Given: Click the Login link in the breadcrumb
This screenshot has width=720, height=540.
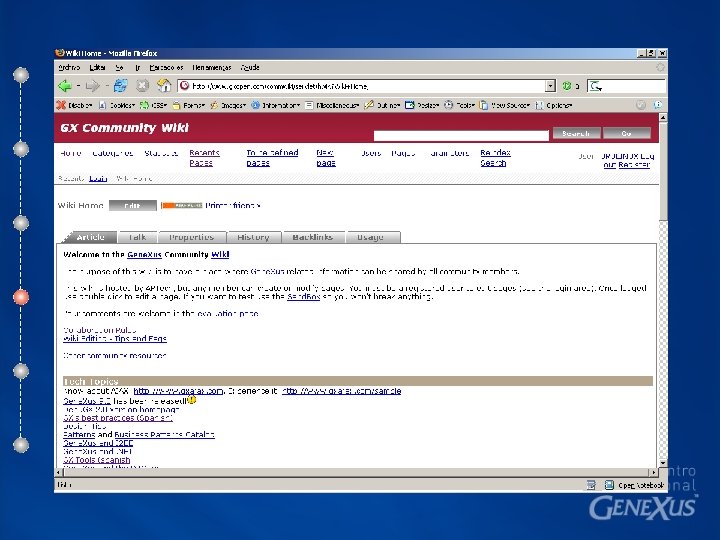Looking at the screenshot, I should coord(98,179).
